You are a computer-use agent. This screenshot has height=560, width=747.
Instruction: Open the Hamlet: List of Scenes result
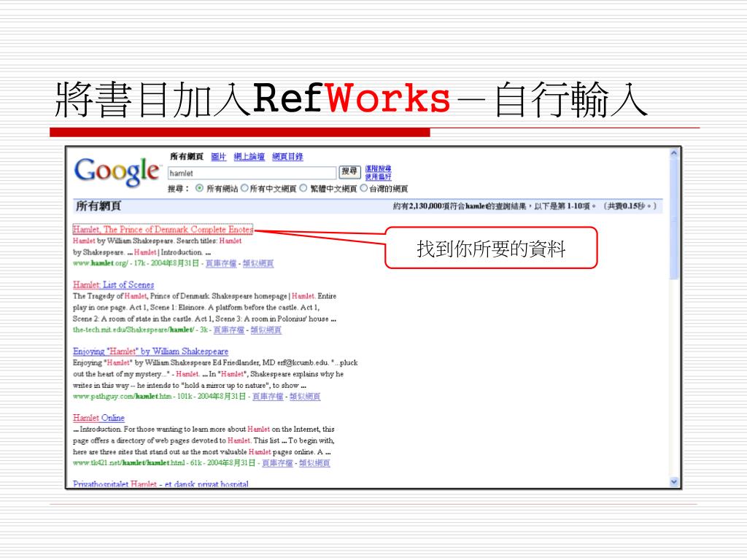pos(113,285)
